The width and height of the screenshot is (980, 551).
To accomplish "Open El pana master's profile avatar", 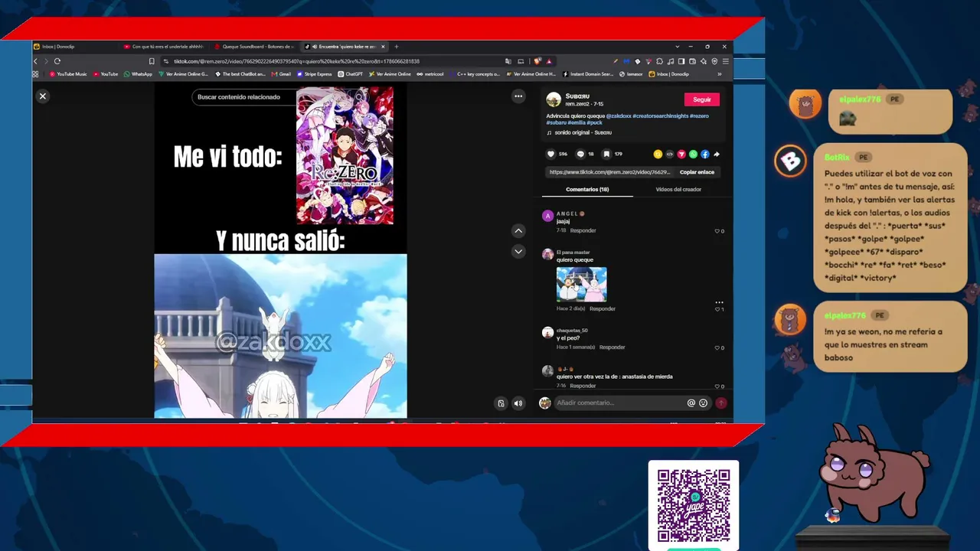I will click(547, 254).
